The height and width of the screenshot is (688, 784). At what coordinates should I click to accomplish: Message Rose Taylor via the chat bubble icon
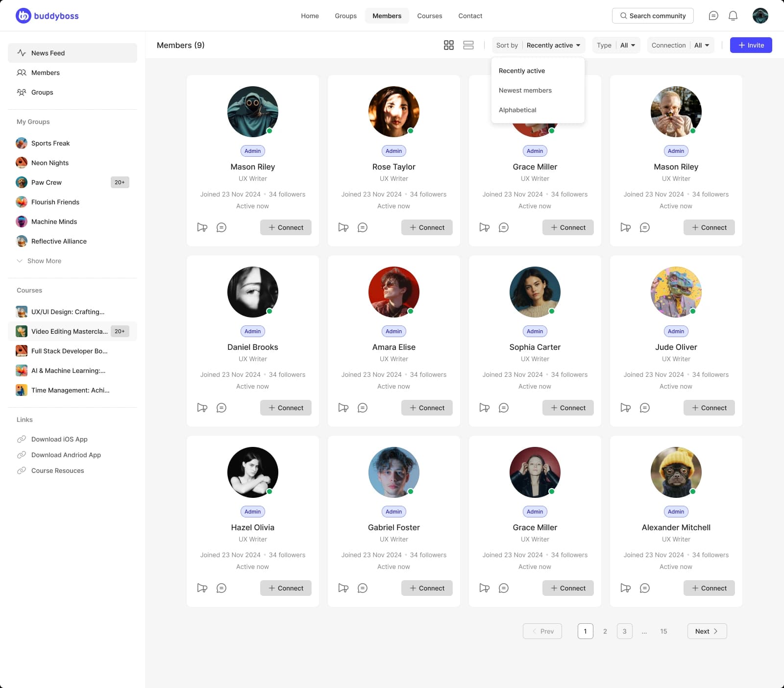[363, 227]
